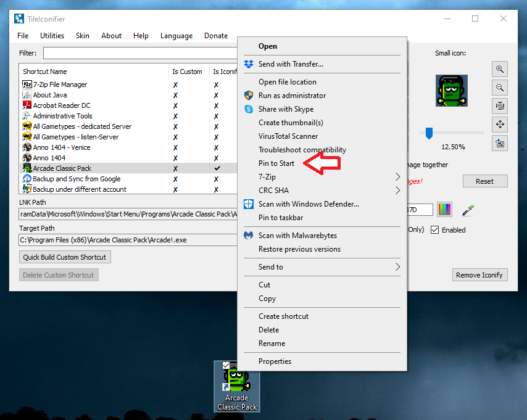Open the File menu
This screenshot has width=527, height=420.
point(23,36)
